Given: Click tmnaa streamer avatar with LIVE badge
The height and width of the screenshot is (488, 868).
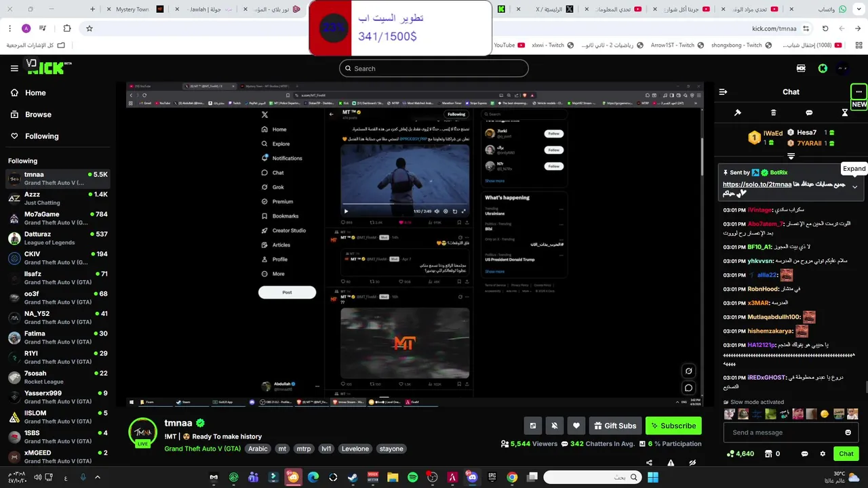Looking at the screenshot, I should pos(143,432).
